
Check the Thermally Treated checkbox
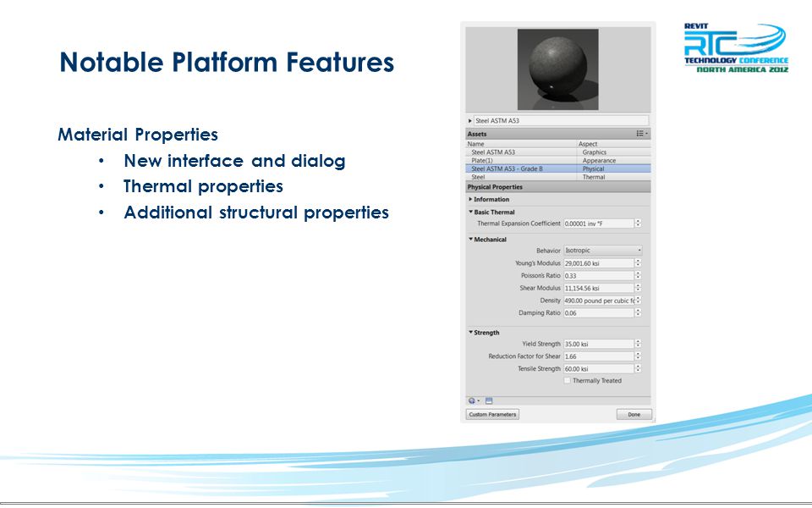[567, 380]
